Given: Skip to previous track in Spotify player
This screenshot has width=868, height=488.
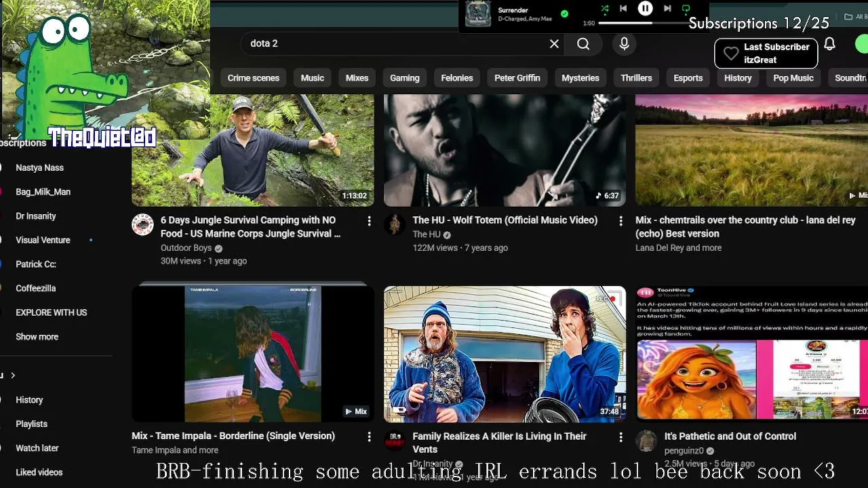Looking at the screenshot, I should pyautogui.click(x=624, y=9).
